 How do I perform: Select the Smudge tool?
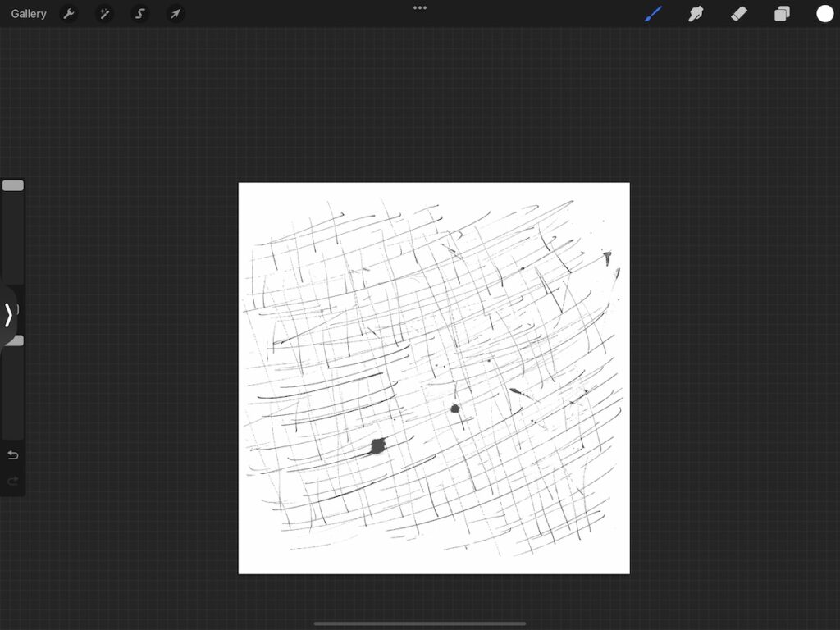(x=696, y=13)
